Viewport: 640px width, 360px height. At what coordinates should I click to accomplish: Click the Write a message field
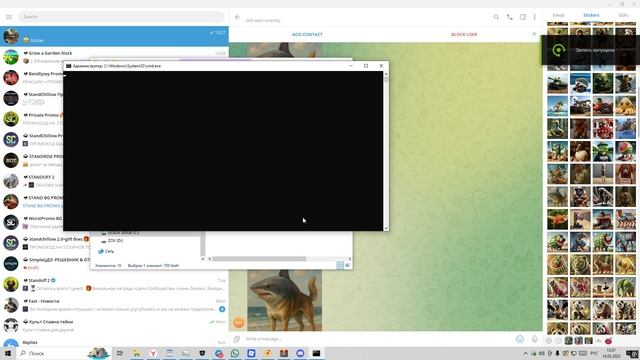click(378, 339)
